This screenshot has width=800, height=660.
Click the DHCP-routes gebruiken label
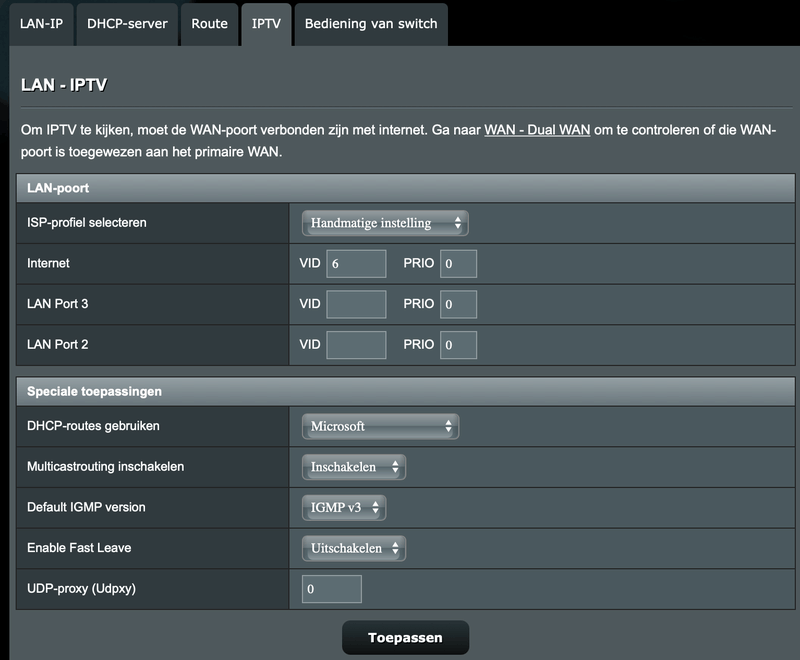click(x=93, y=426)
